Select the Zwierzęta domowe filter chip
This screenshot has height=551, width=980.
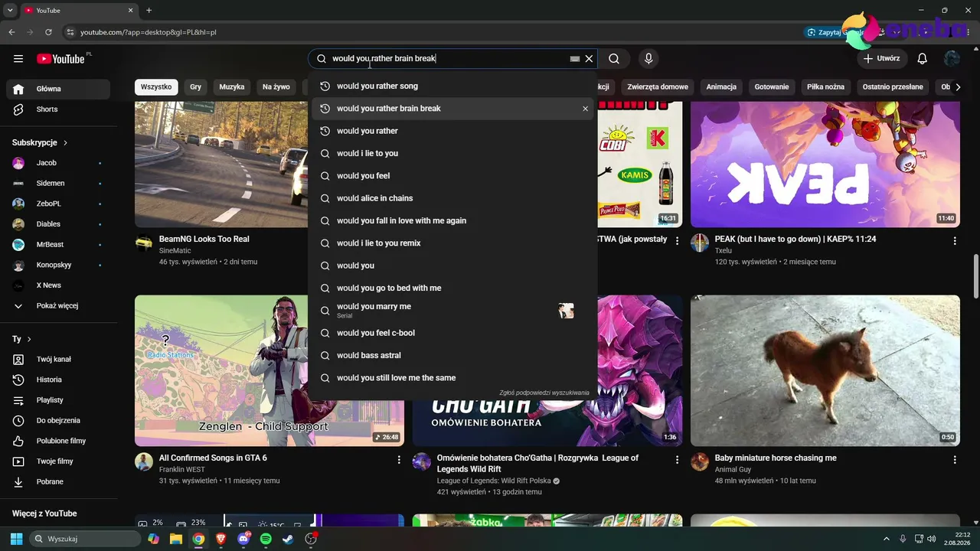tap(658, 87)
